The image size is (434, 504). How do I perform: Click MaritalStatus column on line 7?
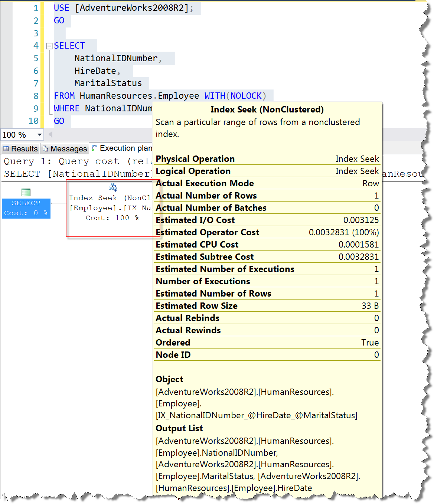108,84
